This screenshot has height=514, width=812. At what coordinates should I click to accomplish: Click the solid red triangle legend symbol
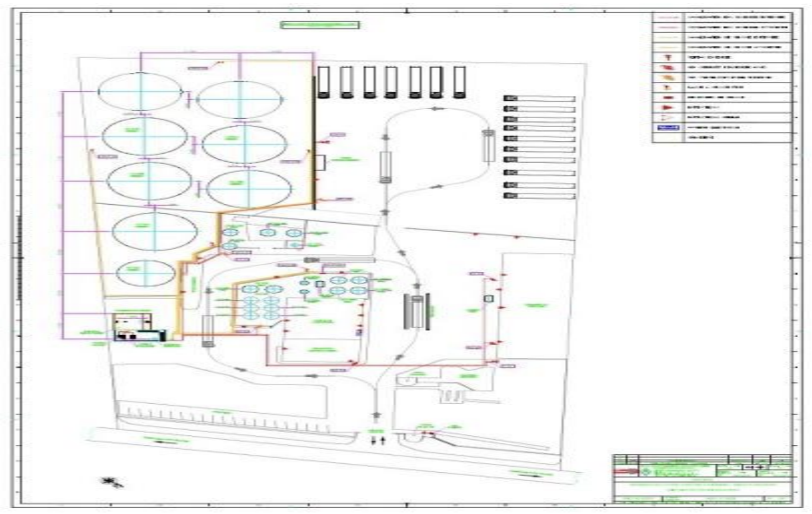point(668,108)
